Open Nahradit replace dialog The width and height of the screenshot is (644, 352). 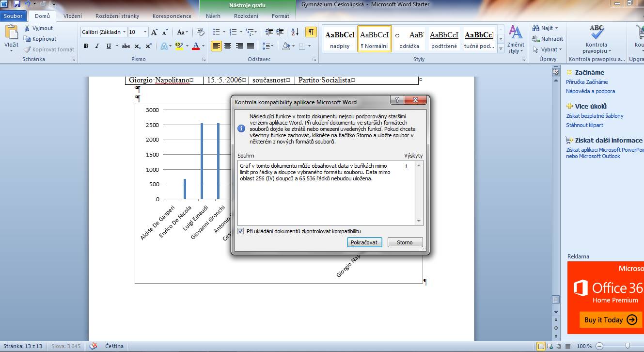548,39
